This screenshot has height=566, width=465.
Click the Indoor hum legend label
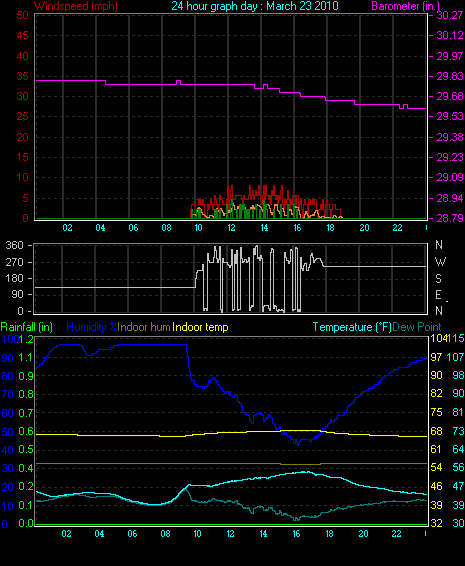144,327
